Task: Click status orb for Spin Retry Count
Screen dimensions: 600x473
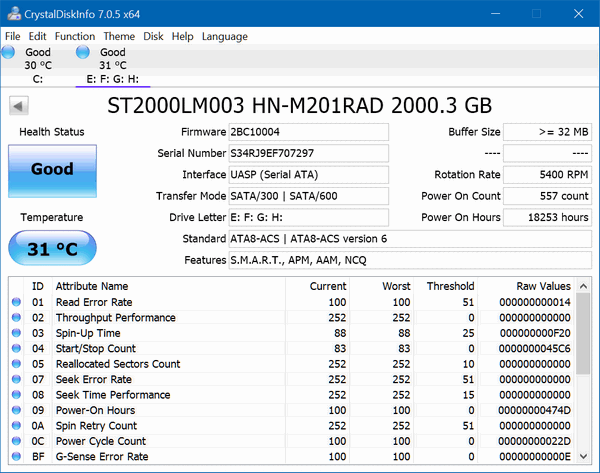Action: [x=16, y=426]
